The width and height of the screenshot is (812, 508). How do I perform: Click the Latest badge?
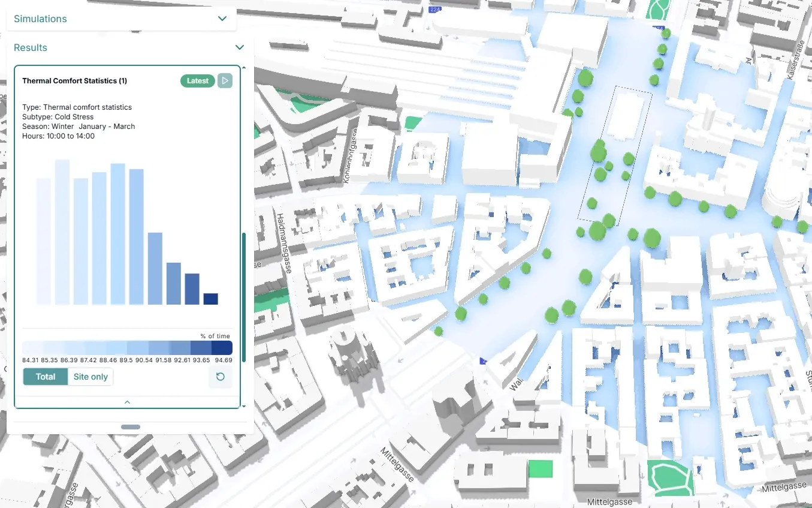coord(198,80)
